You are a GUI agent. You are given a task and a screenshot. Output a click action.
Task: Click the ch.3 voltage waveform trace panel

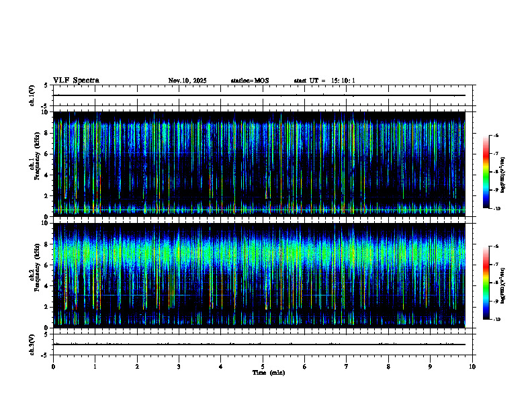[263, 345]
